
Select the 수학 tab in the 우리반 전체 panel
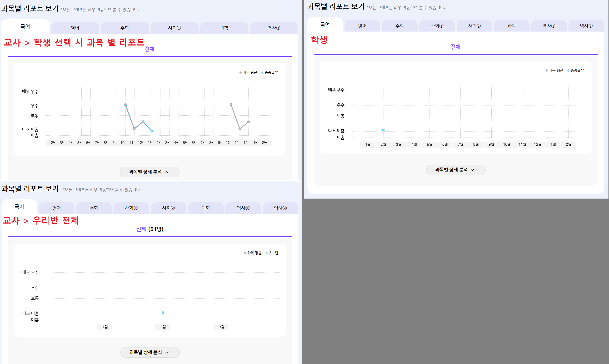[x=94, y=208]
